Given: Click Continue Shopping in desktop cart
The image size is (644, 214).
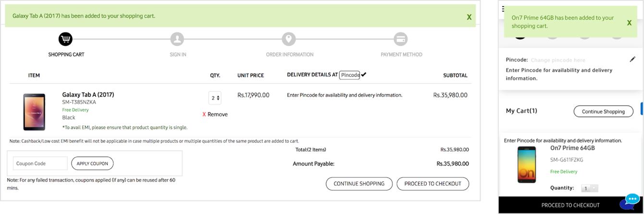Looking at the screenshot, I should click(x=359, y=184).
